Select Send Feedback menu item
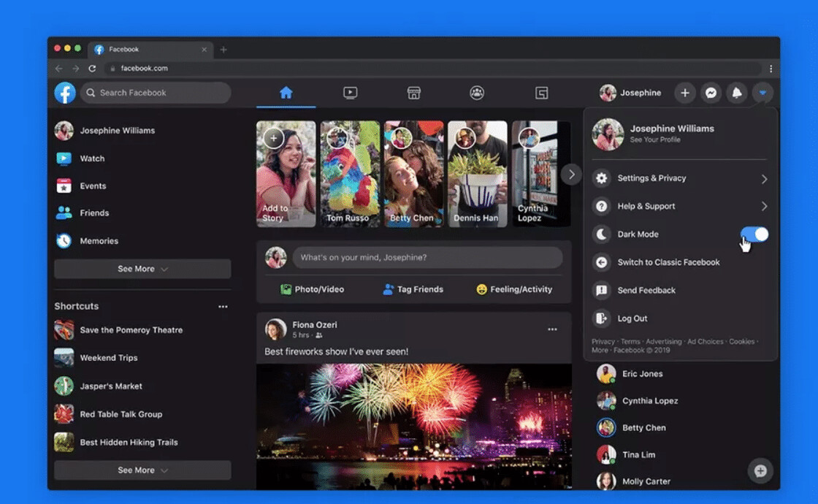Screen dimensions: 818x504 (680, 290)
